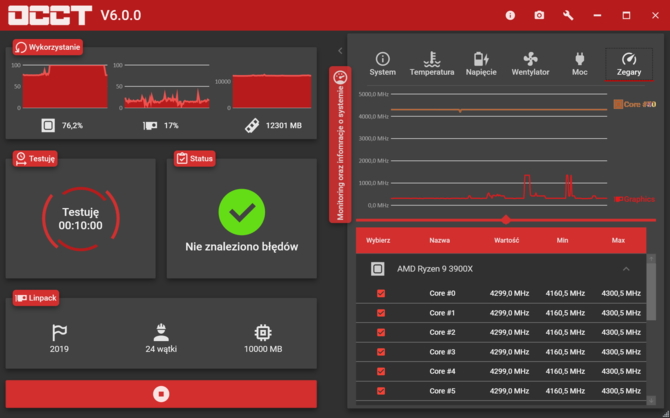Click the Nie znaleziono błędów message
Image resolution: width=670 pixels, height=418 pixels.
click(x=241, y=247)
